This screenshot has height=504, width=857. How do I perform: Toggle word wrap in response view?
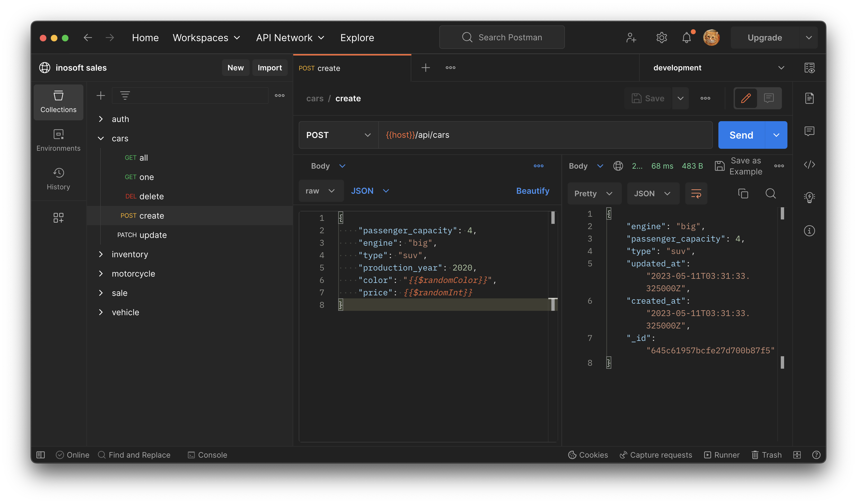[696, 193]
